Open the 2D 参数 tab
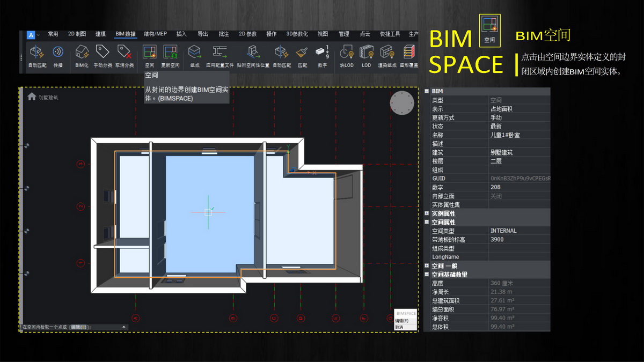 click(248, 34)
